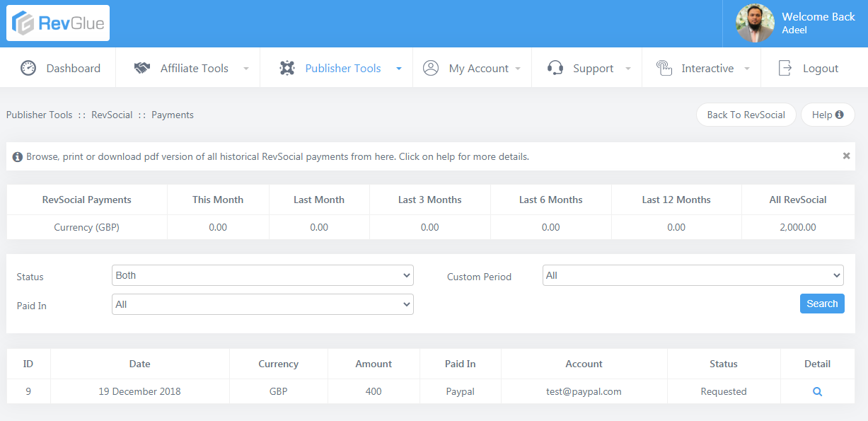Screen dimensions: 868x421
Task: Click the Logout door icon
Action: click(x=785, y=68)
